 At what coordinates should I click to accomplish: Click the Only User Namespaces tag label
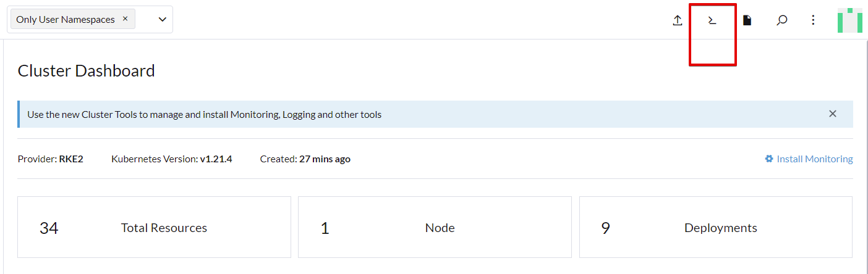pos(66,19)
